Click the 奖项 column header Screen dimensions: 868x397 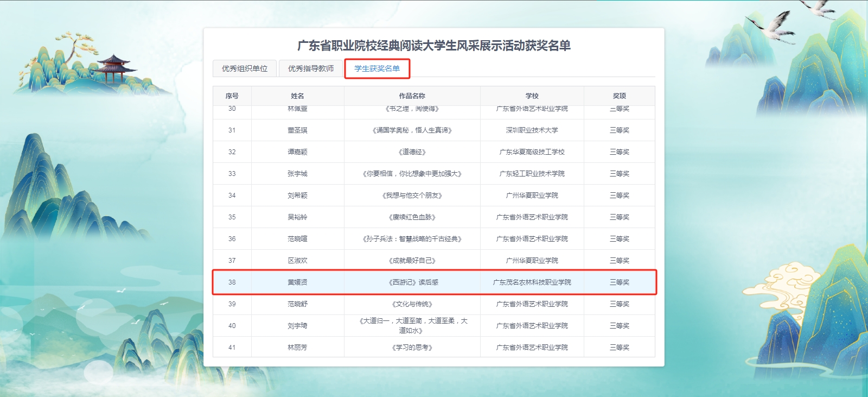(620, 96)
